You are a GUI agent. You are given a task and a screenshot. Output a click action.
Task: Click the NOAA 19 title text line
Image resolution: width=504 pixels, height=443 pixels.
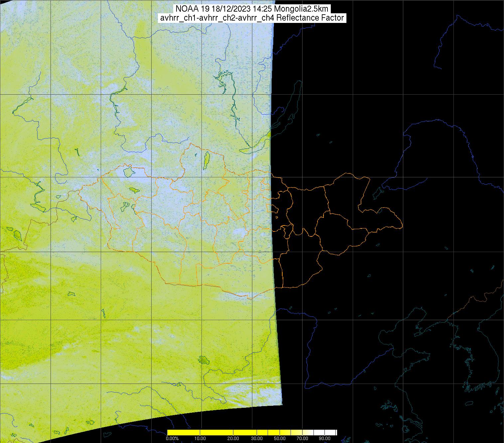tap(252, 9)
